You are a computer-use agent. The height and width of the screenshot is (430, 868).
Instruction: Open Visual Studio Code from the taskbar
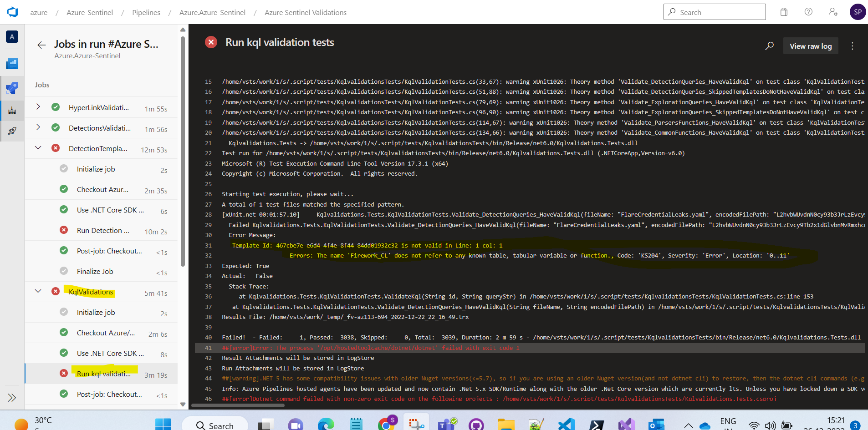(x=566, y=425)
